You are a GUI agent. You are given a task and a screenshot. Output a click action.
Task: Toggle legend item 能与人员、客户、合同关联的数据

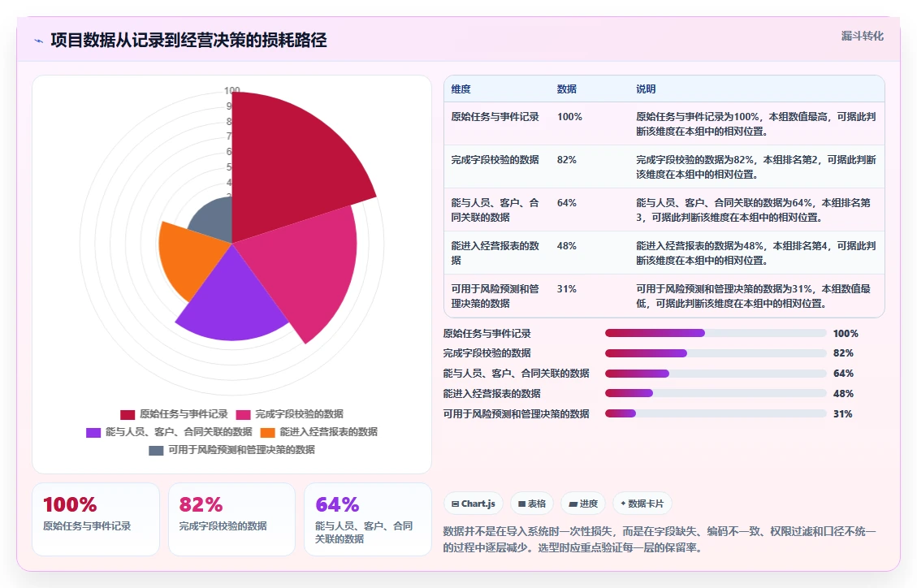pos(169,433)
